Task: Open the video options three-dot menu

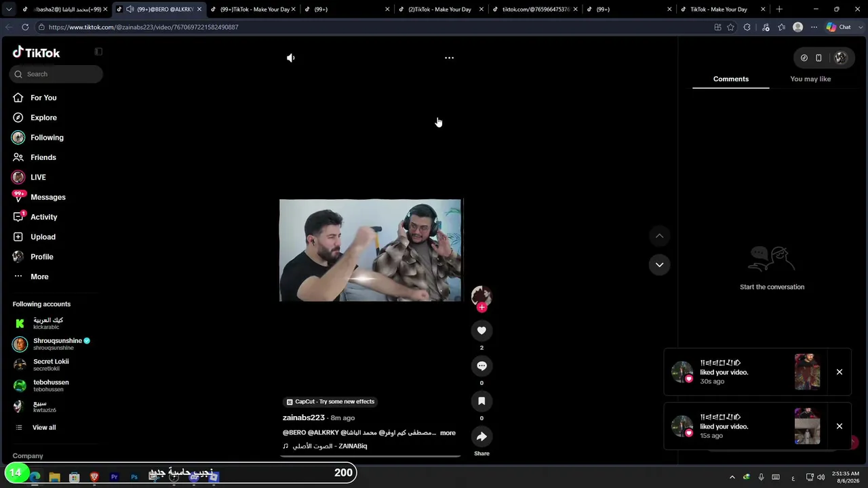Action: 449,58
